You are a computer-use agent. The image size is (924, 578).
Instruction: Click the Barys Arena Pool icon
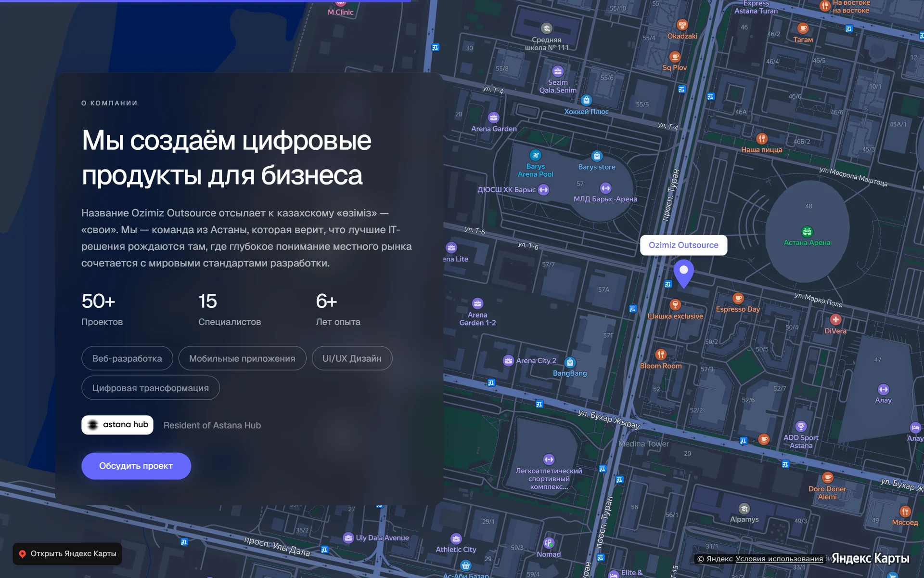pyautogui.click(x=535, y=155)
